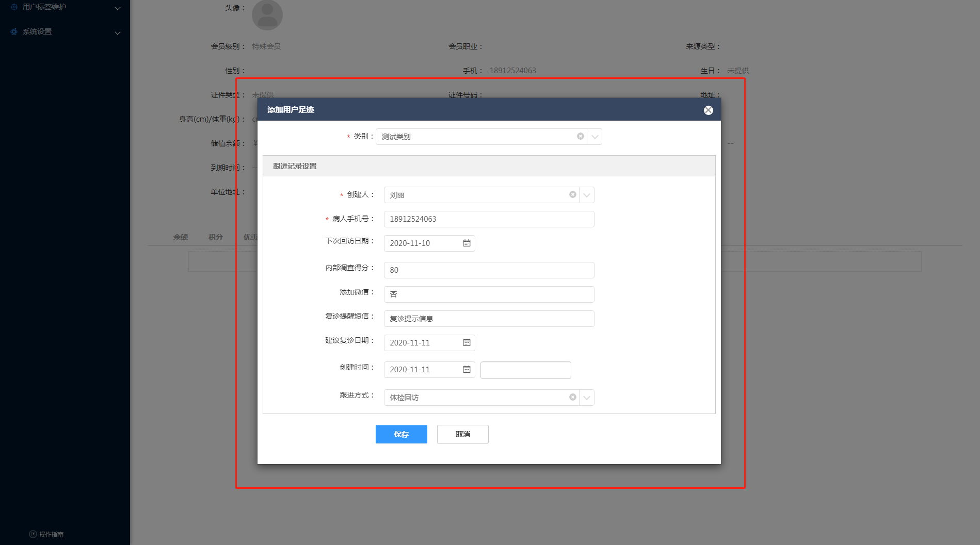The height and width of the screenshot is (545, 980).
Task: Switch to the 积分 tab
Action: pos(215,237)
